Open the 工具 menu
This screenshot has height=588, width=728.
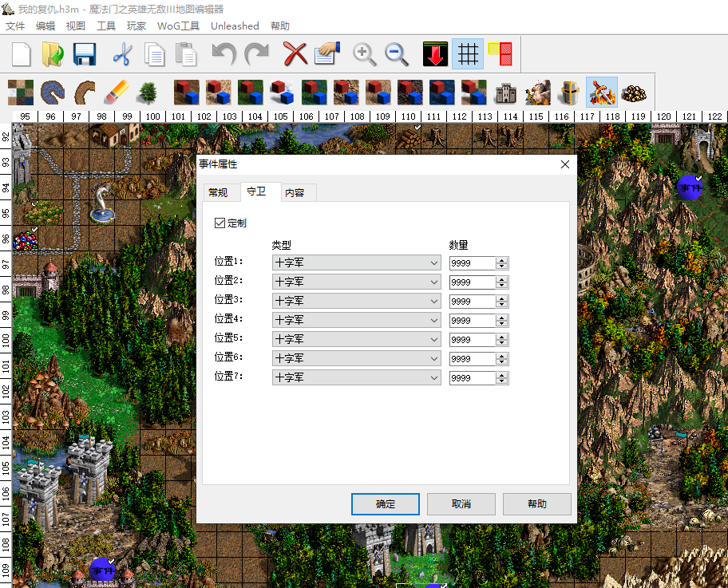pos(106,26)
